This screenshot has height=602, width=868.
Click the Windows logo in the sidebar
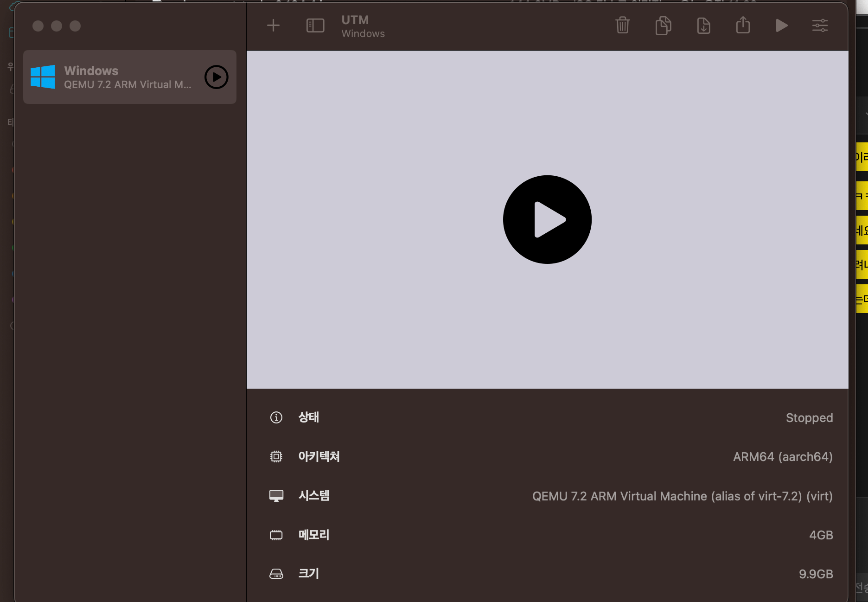[x=43, y=77]
